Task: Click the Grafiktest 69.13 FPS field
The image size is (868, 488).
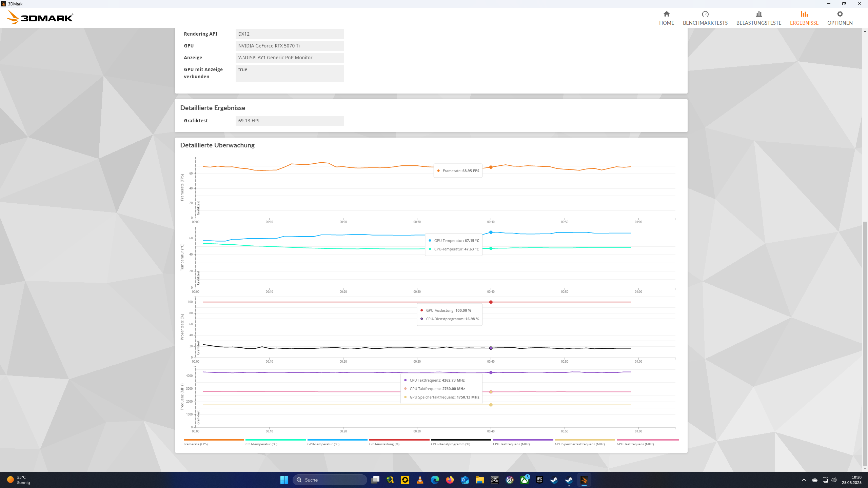Action: click(x=289, y=121)
